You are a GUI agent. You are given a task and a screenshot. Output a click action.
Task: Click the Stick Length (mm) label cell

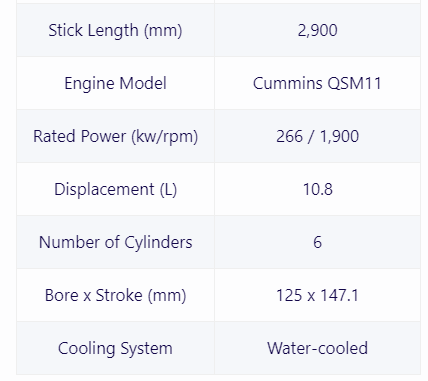pos(115,30)
